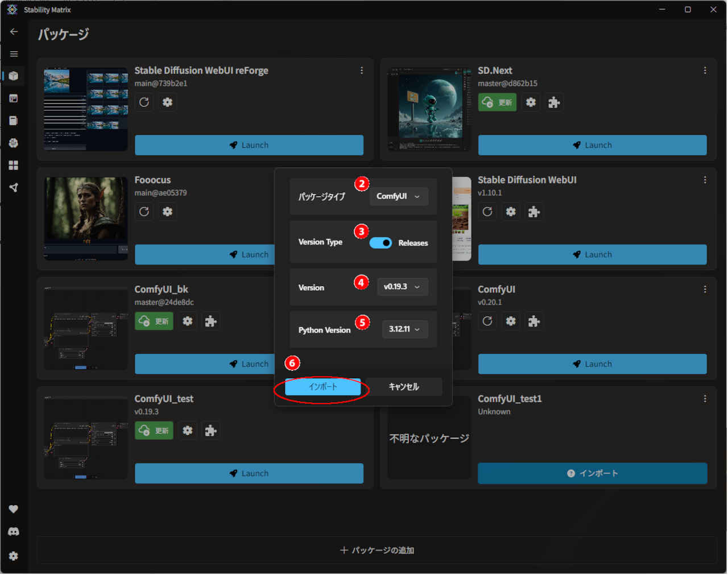Update ComfyUI_bk with the 更新 button
The image size is (728, 575).
(x=154, y=321)
